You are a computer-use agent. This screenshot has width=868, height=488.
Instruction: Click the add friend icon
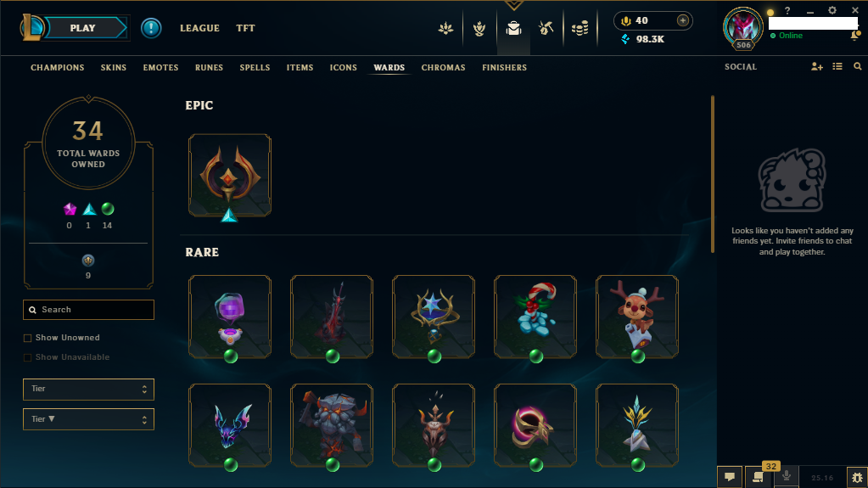[x=816, y=66]
